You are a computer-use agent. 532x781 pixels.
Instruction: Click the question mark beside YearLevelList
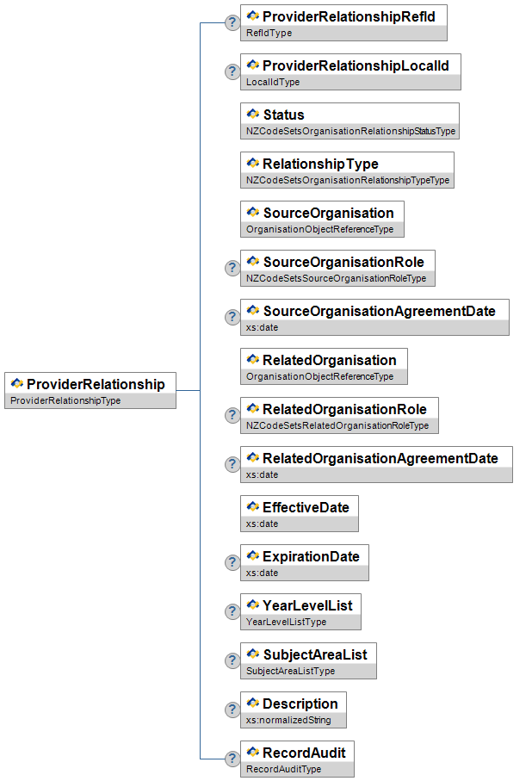click(232, 611)
